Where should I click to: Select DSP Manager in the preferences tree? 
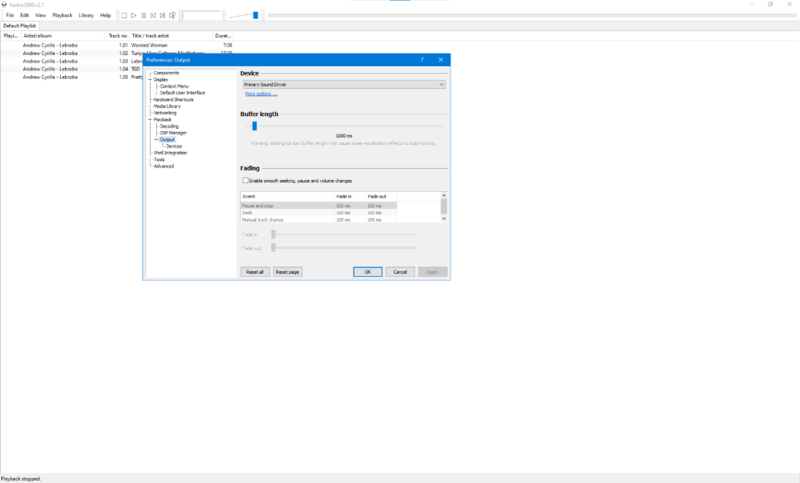click(173, 132)
